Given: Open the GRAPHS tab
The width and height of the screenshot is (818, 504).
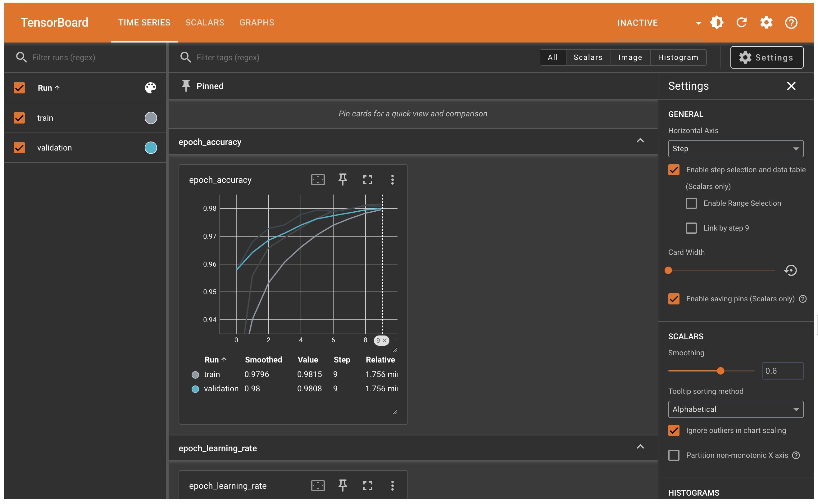Looking at the screenshot, I should click(x=257, y=23).
